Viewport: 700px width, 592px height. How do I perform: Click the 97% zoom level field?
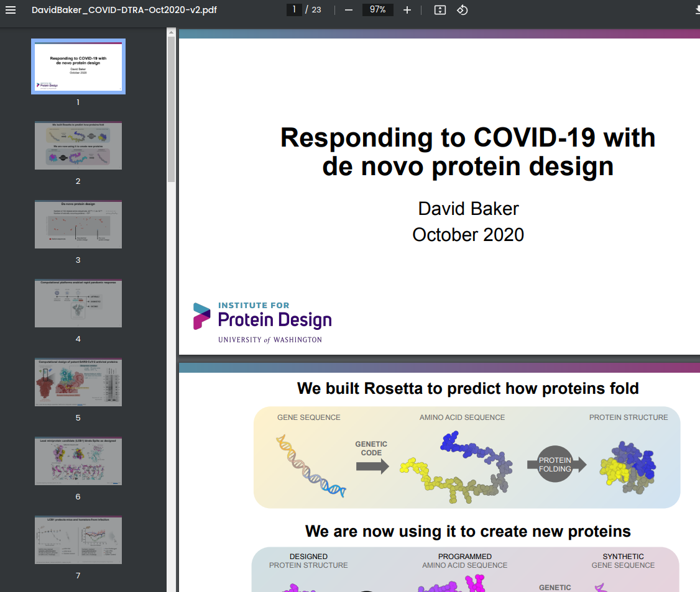coord(377,9)
